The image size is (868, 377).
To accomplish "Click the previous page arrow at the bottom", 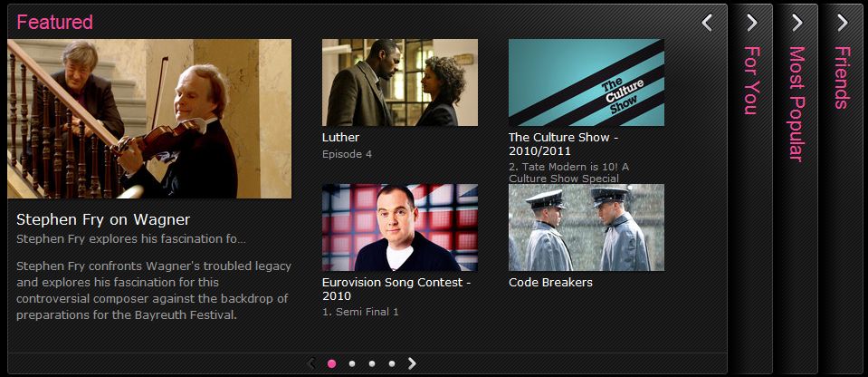I will 311,363.
